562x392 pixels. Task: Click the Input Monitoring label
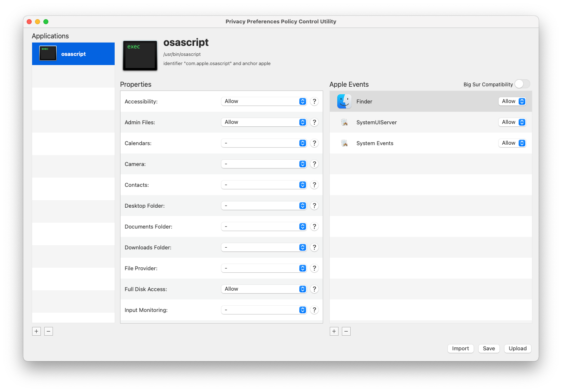[x=146, y=310]
